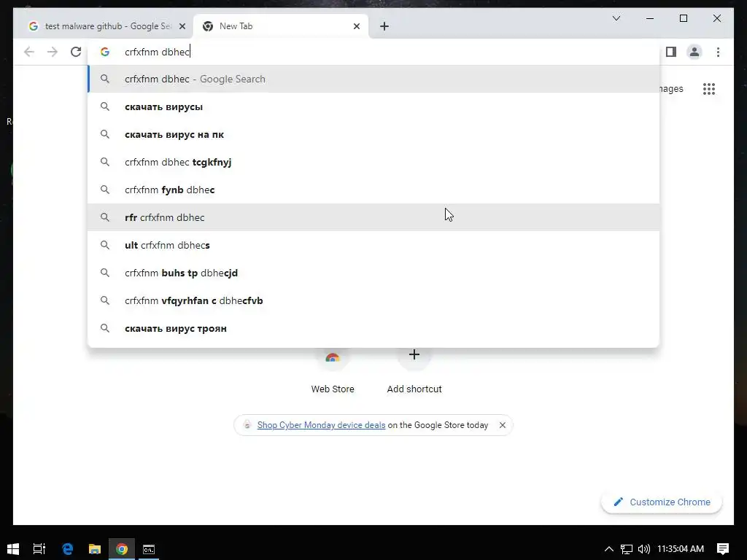Choose the suggestion 'скачать вирусы'

click(x=374, y=106)
